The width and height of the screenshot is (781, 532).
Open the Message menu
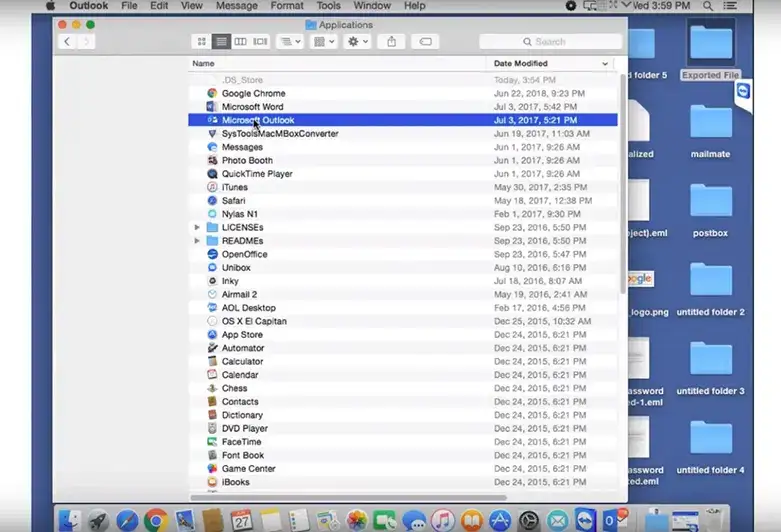pos(237,5)
